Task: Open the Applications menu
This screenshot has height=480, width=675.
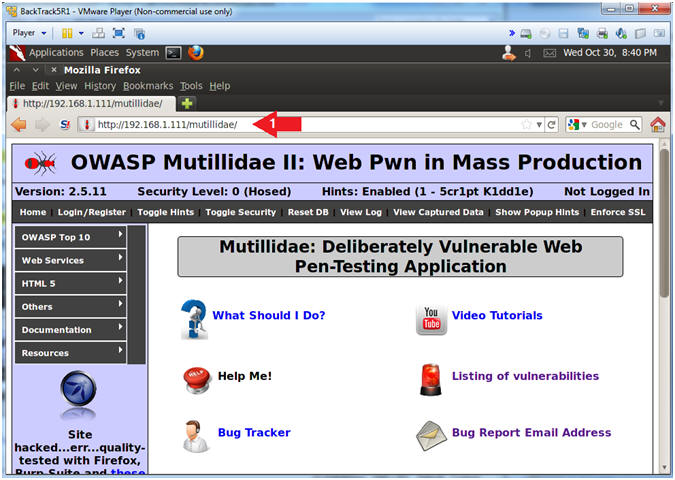Action: 56,53
